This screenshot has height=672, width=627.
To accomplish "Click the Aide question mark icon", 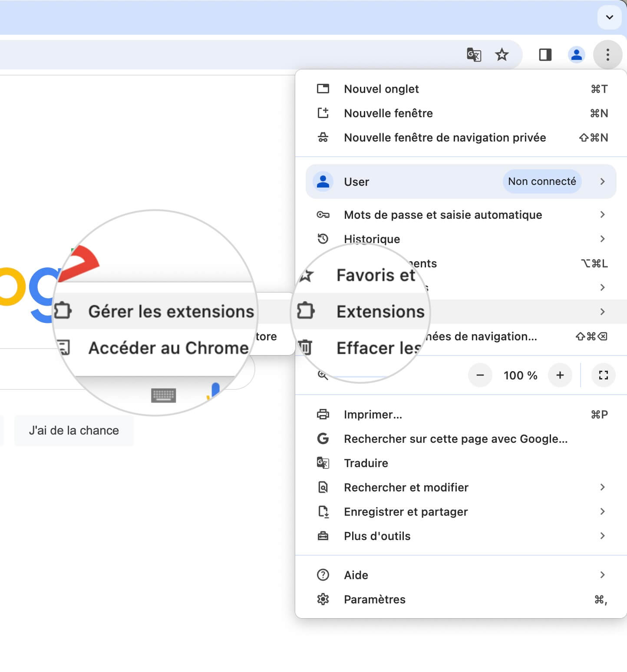I will [323, 575].
